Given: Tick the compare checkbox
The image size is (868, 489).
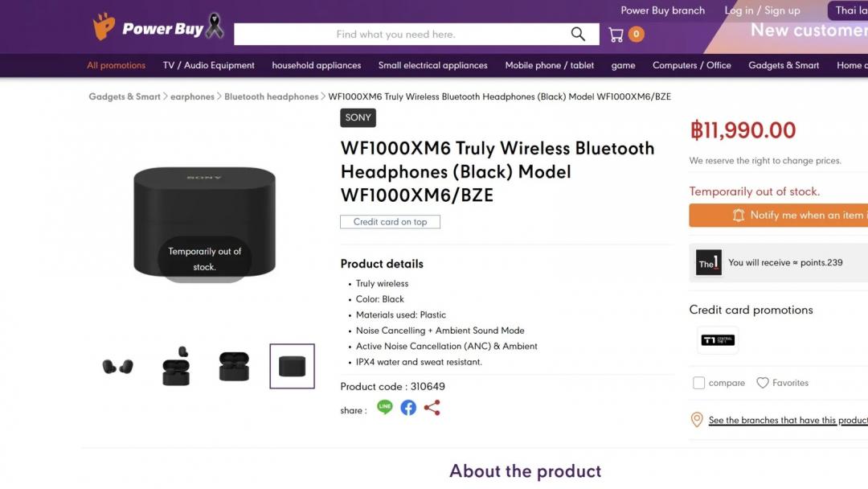Looking at the screenshot, I should pos(698,383).
